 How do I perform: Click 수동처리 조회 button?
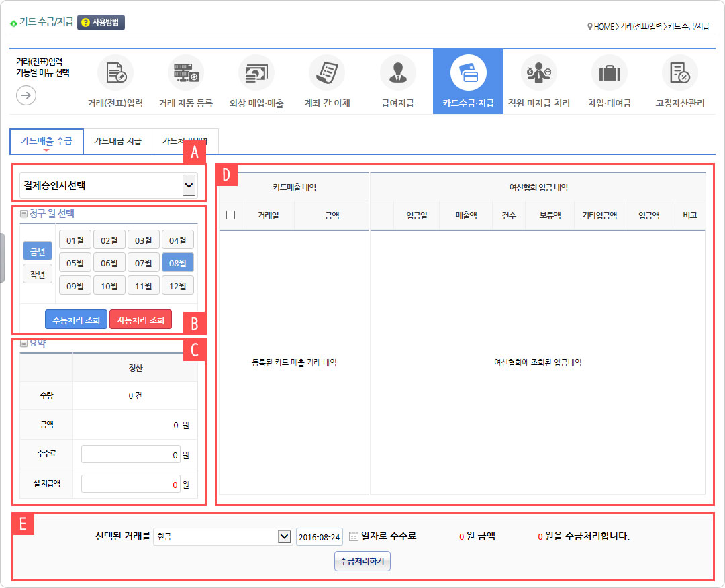click(x=76, y=320)
